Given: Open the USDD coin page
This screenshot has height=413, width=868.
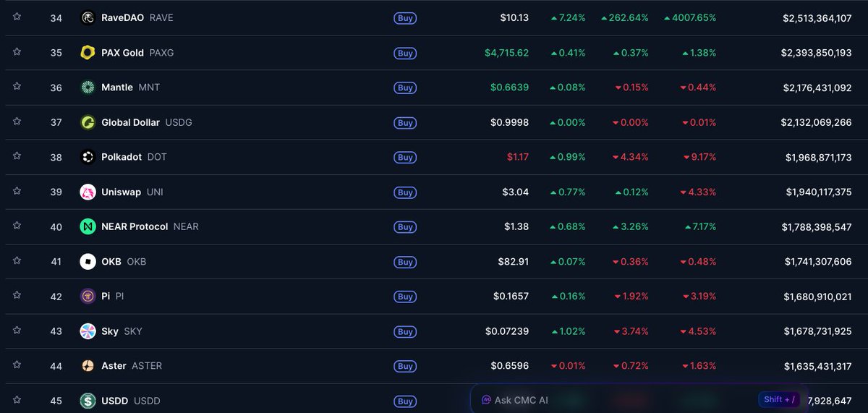Looking at the screenshot, I should 131,401.
